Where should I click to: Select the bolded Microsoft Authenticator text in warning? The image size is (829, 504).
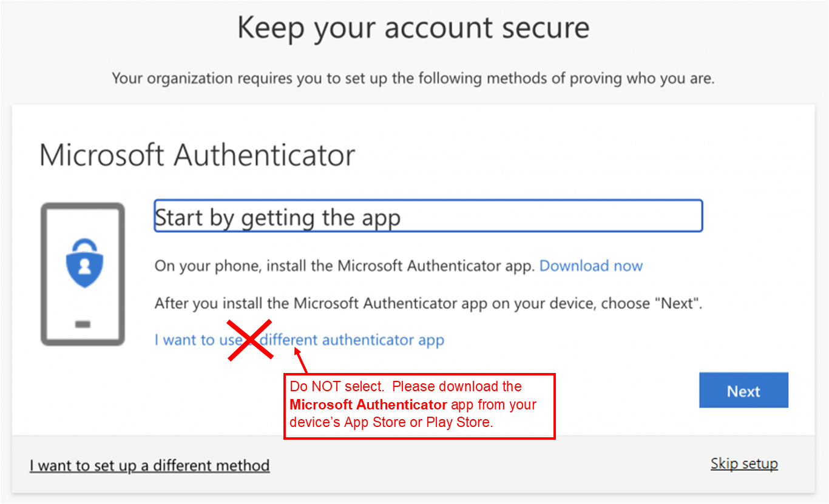tap(369, 405)
